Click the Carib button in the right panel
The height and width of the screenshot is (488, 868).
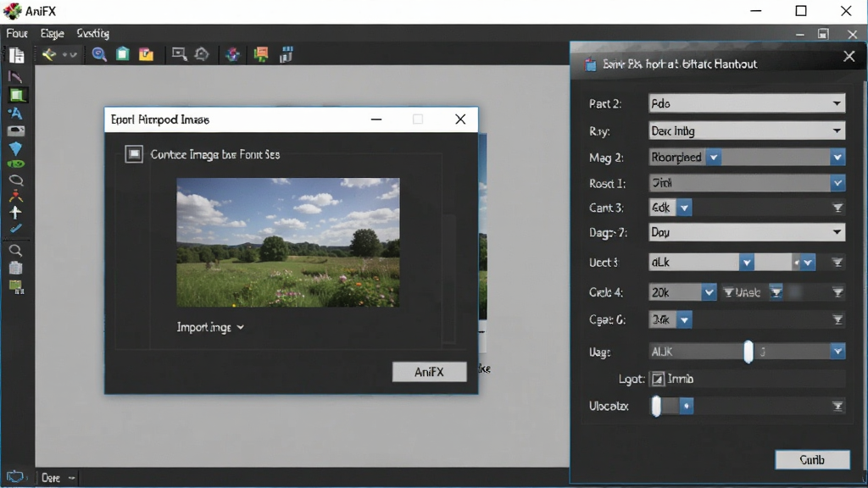pyautogui.click(x=812, y=460)
